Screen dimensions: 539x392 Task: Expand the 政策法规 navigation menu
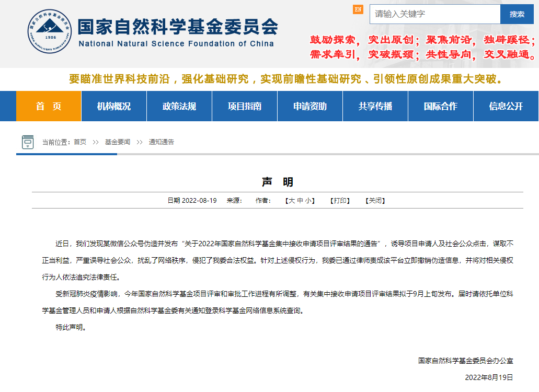click(x=179, y=106)
